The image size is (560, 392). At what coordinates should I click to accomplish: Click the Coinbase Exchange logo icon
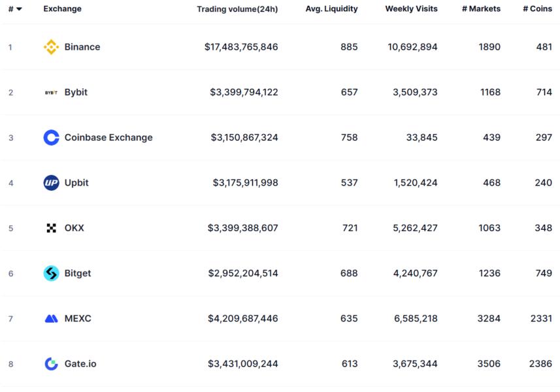click(x=51, y=138)
